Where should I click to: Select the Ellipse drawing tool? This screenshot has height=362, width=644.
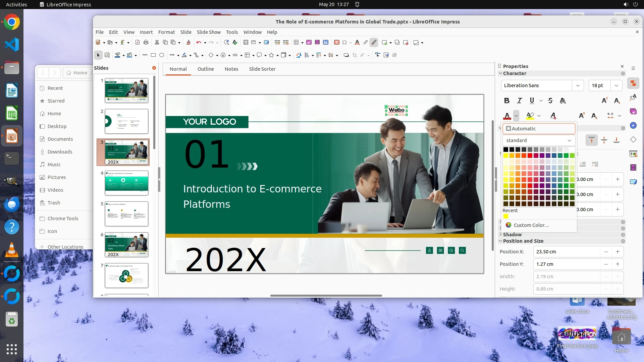pyautogui.click(x=162, y=55)
